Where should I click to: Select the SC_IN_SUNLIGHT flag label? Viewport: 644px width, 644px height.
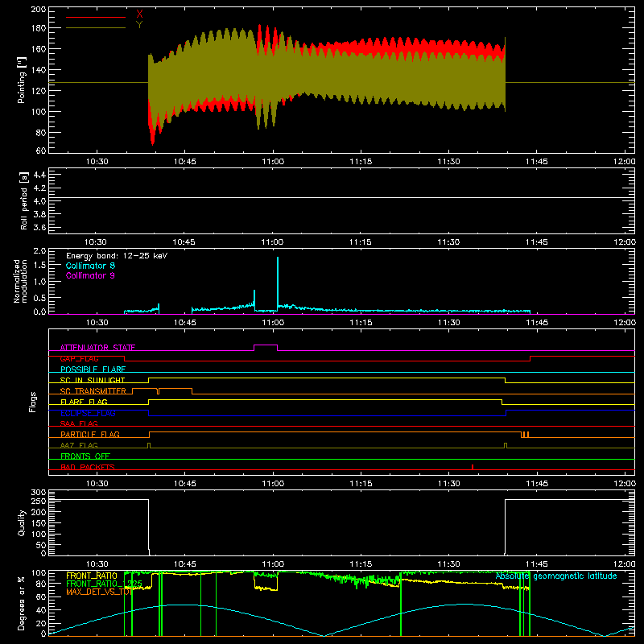tap(93, 380)
